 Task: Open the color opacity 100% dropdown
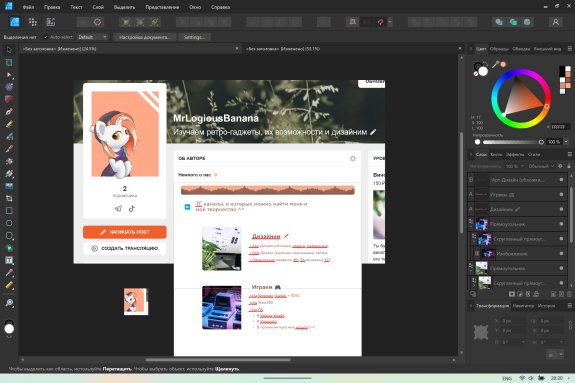pos(566,142)
